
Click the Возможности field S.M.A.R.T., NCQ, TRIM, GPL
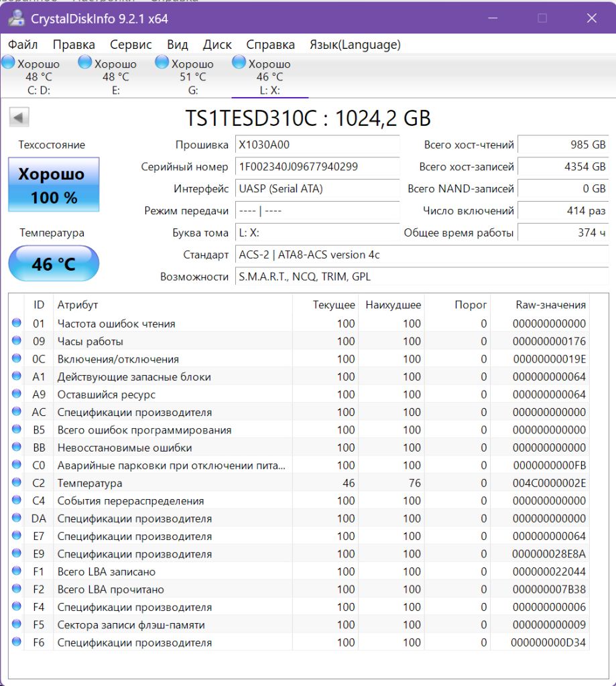click(422, 277)
